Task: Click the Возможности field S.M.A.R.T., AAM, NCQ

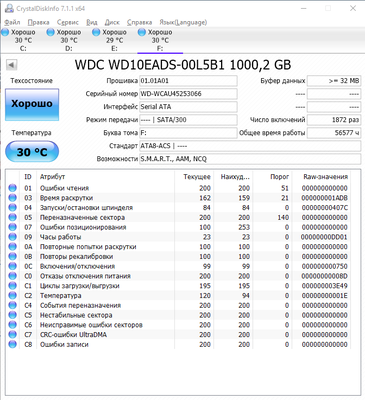Action: click(x=250, y=159)
